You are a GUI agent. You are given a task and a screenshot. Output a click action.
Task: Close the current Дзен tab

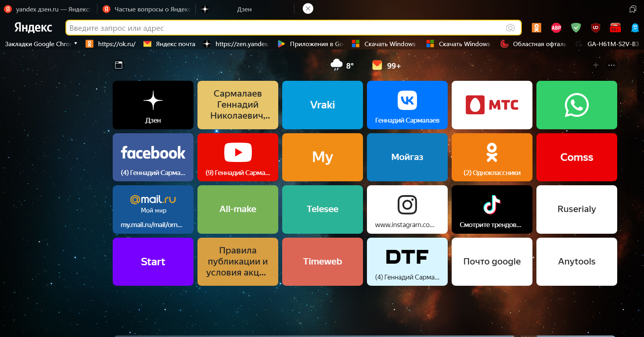point(308,9)
